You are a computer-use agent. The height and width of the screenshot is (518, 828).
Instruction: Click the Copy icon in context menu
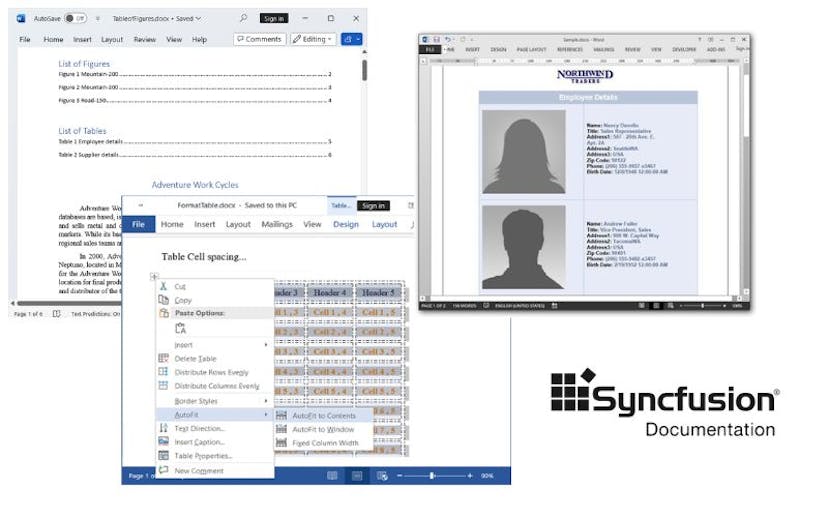pos(163,300)
